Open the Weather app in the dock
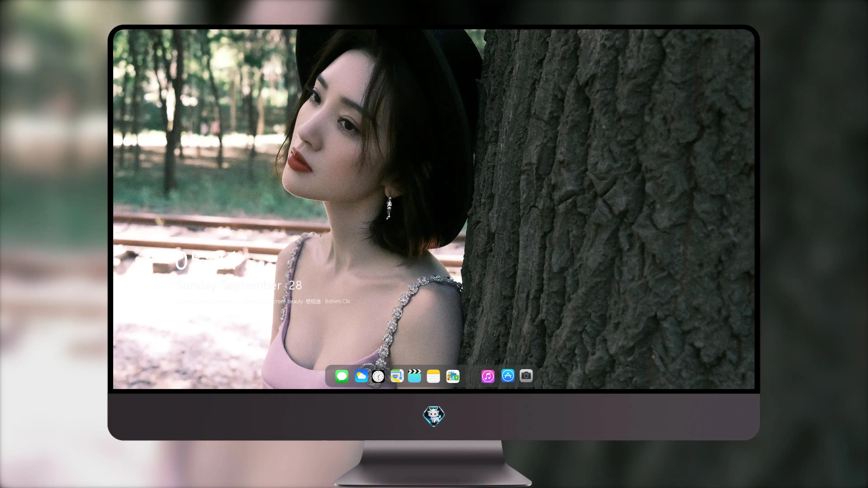The height and width of the screenshot is (488, 868). (x=361, y=376)
